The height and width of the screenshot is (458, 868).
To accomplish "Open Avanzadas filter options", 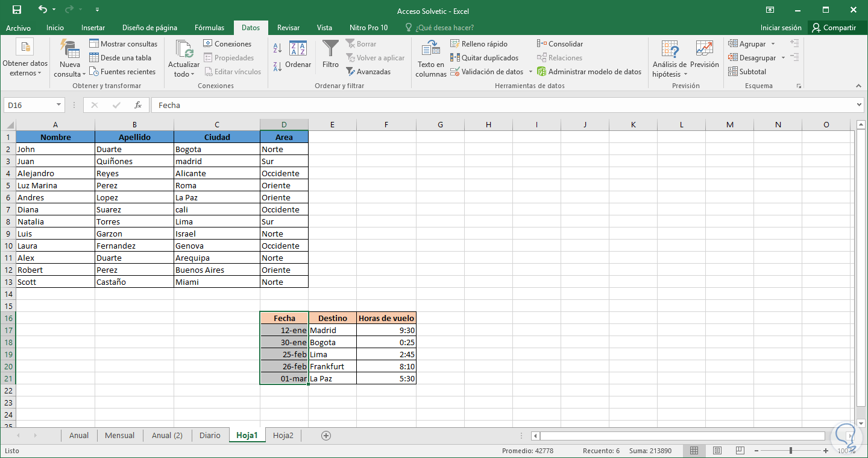I will tap(368, 72).
